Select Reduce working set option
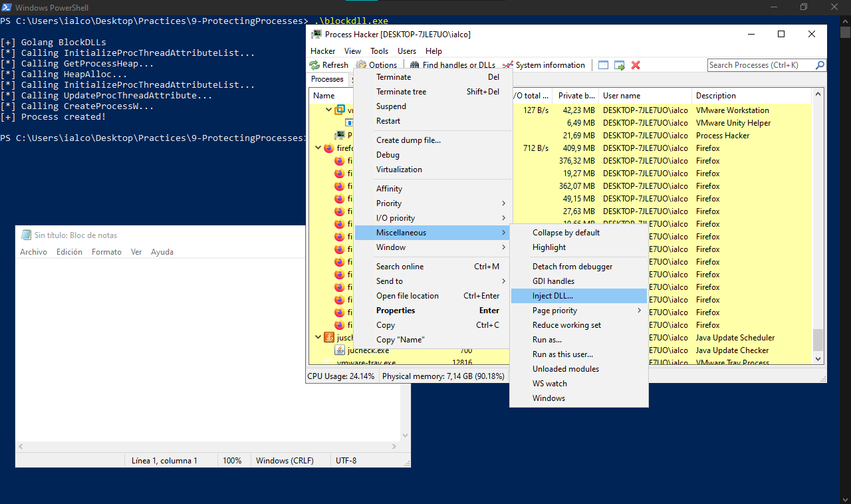 [579, 325]
